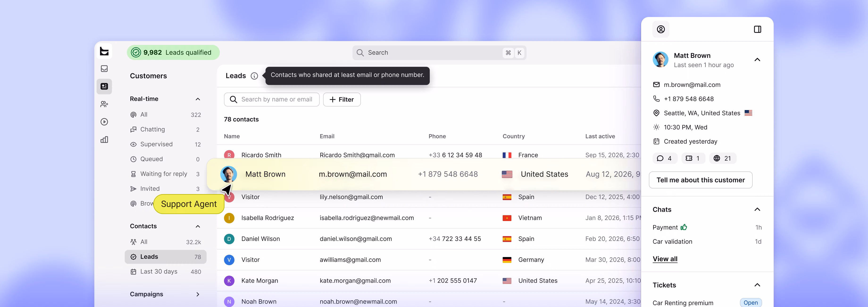
Task: Open the play circle rail icon
Action: click(x=104, y=122)
